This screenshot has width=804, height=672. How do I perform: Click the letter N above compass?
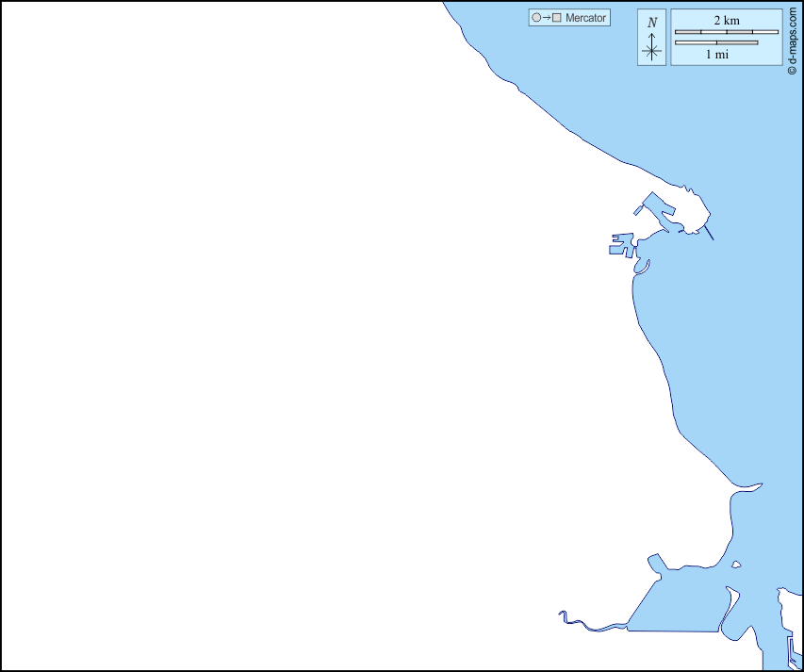click(652, 22)
